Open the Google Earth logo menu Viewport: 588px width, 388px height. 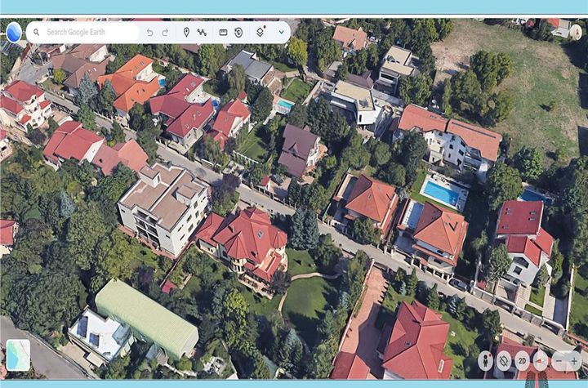[x=14, y=33]
